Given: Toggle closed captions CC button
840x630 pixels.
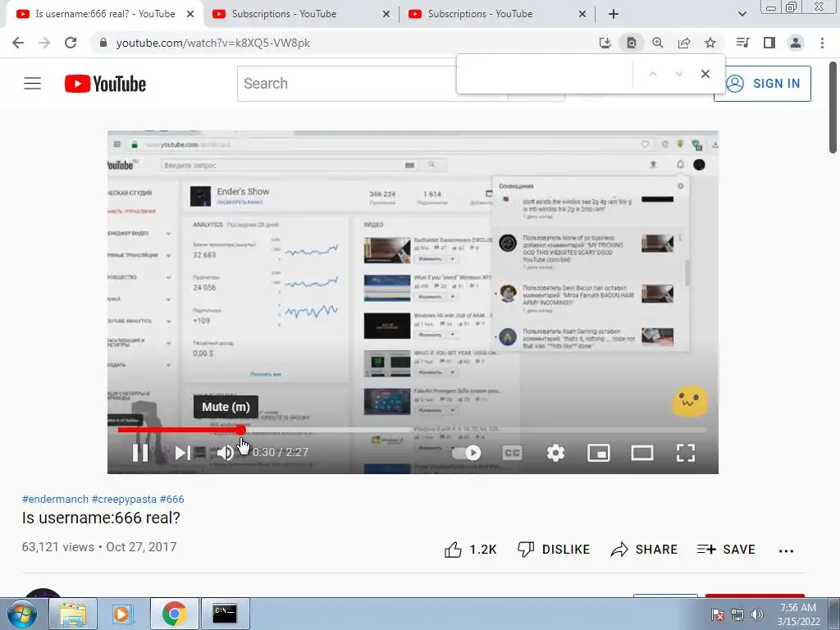Looking at the screenshot, I should 512,453.
